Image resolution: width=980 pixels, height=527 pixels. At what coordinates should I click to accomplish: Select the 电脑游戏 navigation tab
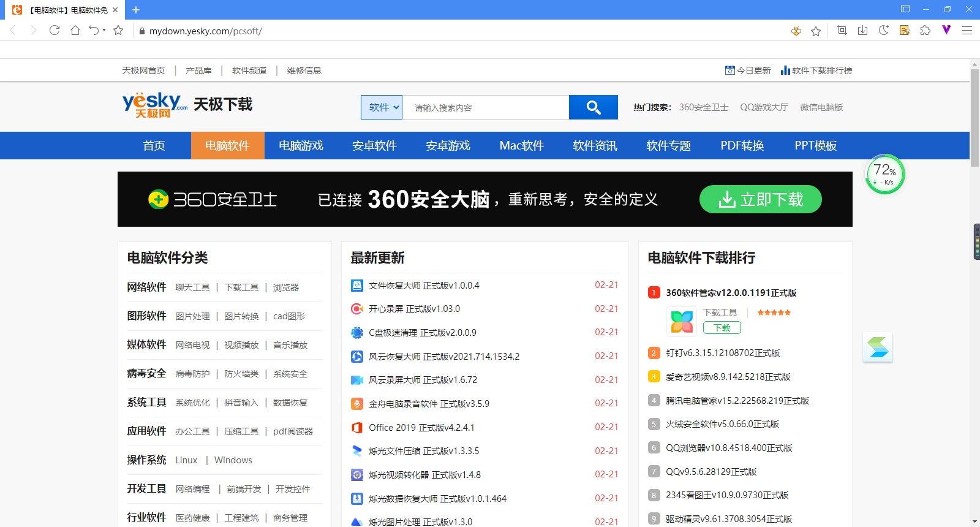[x=301, y=145]
